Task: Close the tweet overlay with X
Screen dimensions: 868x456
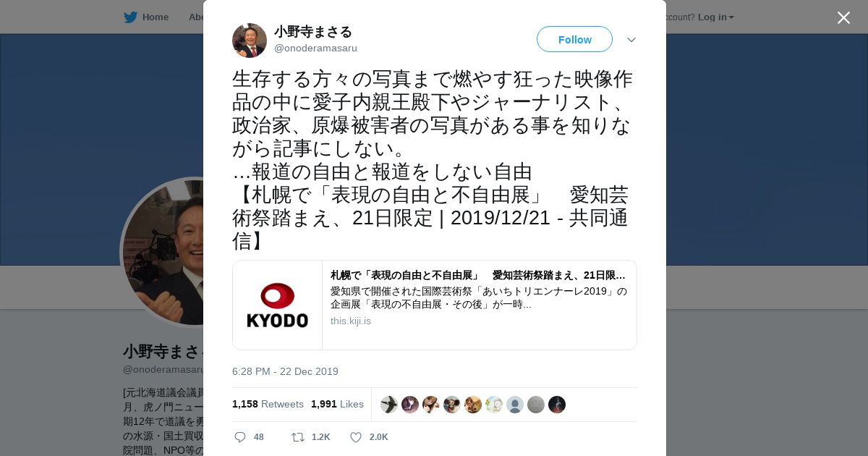Action: coord(843,17)
